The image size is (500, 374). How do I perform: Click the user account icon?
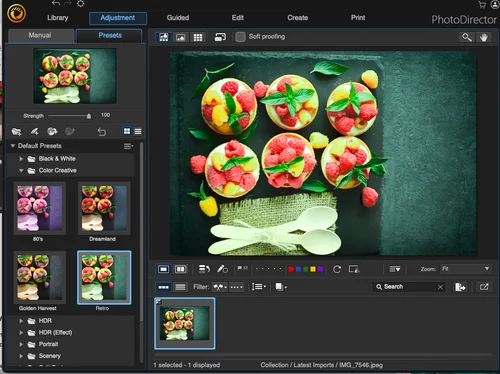[x=495, y=4]
